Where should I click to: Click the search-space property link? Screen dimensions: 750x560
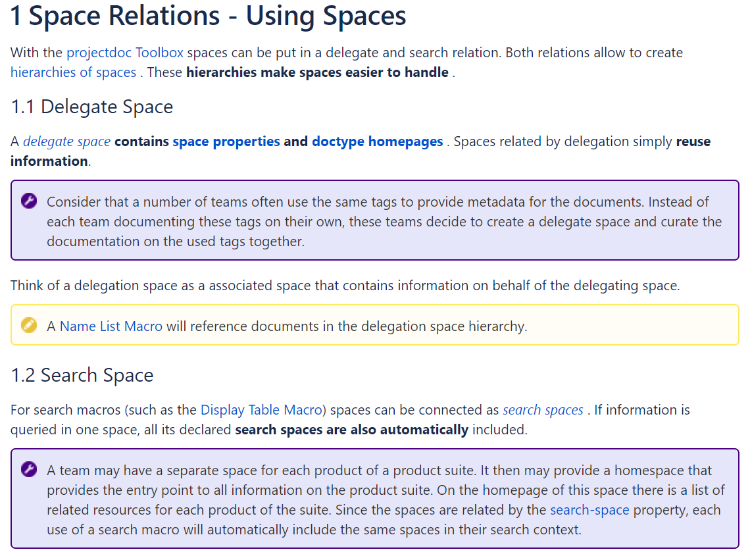[x=589, y=510]
